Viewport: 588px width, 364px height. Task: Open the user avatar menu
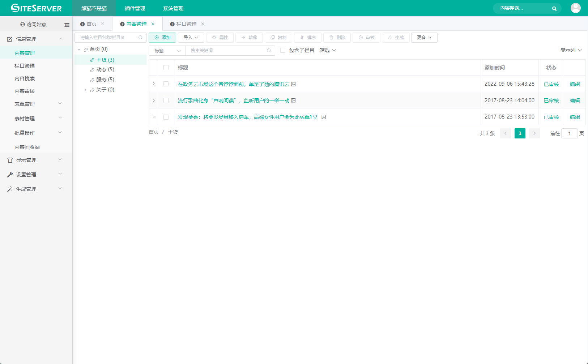[x=575, y=8]
